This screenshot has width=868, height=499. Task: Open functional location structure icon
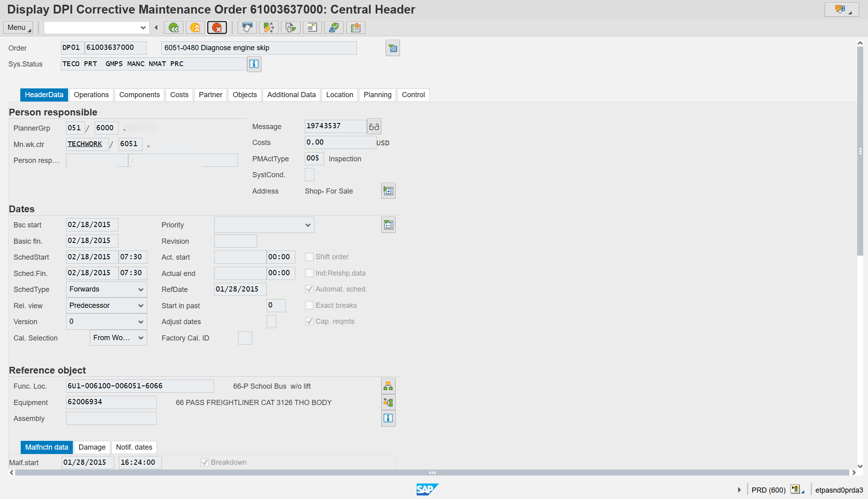click(388, 386)
